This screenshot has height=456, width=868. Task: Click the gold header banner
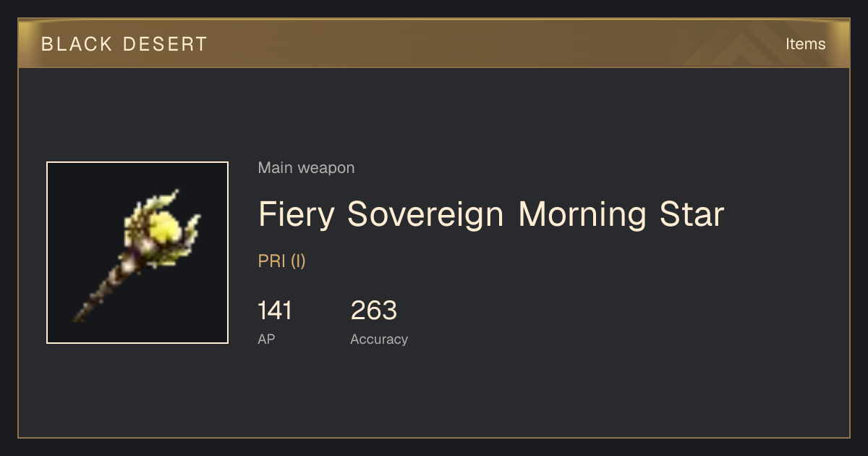pyautogui.click(x=434, y=43)
